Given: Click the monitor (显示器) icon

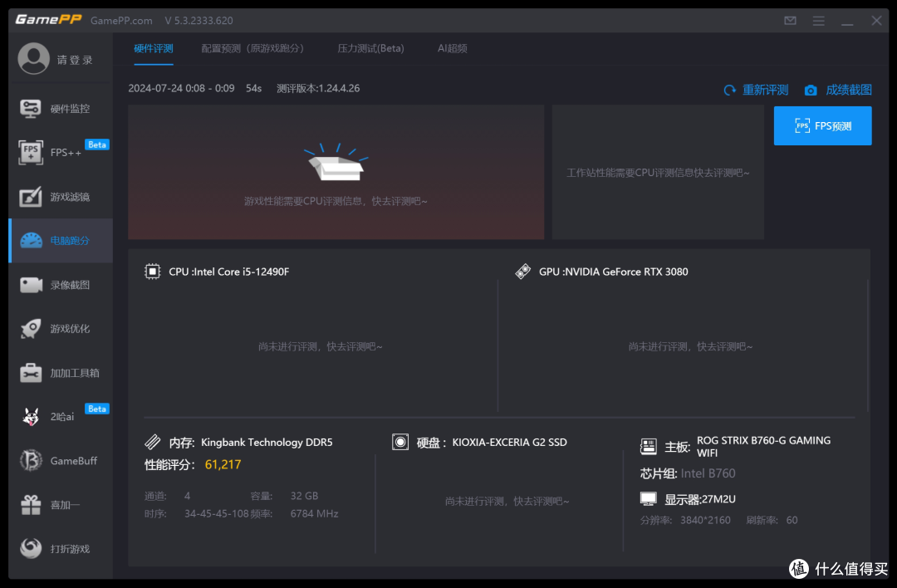Looking at the screenshot, I should coord(648,499).
